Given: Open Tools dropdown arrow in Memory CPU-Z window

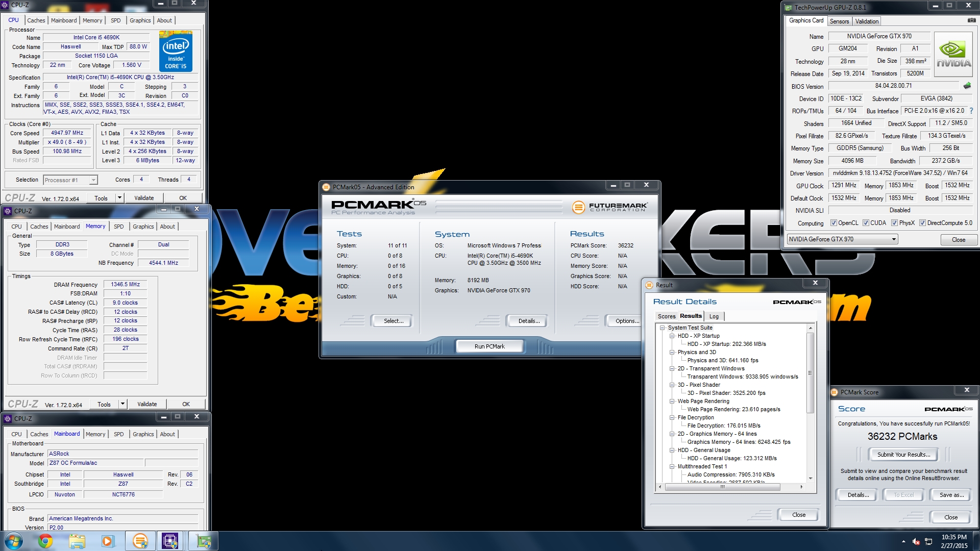Looking at the screenshot, I should (122, 404).
